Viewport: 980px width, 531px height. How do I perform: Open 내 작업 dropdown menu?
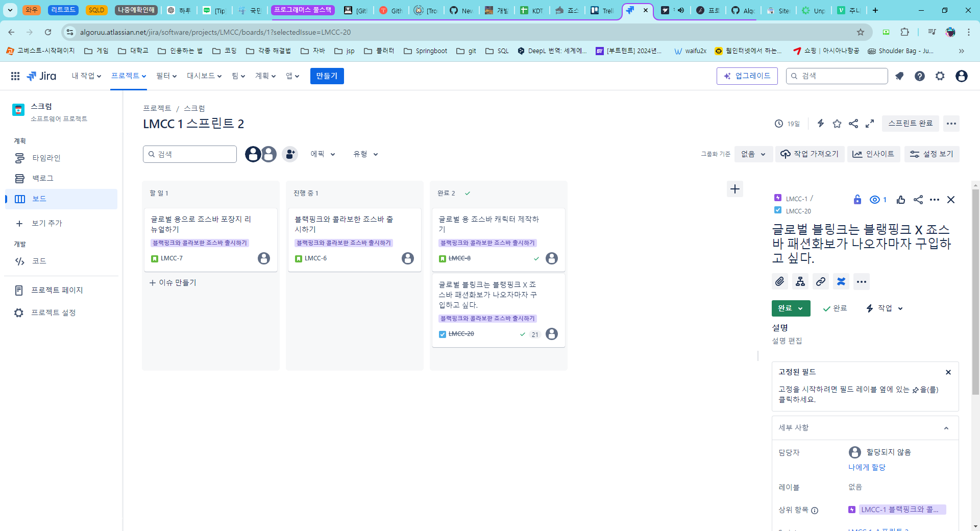tap(86, 76)
